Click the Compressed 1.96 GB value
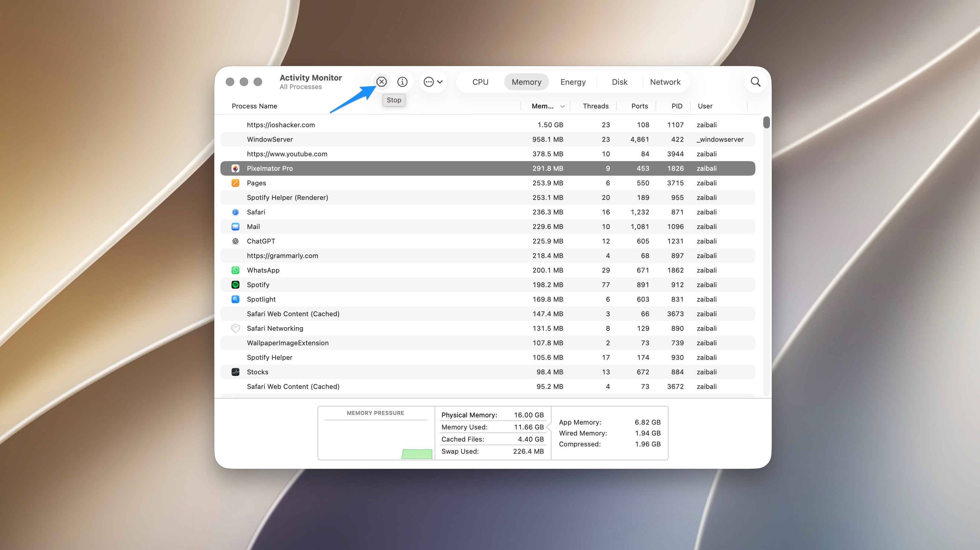Viewport: 980px width, 550px height. click(x=647, y=444)
